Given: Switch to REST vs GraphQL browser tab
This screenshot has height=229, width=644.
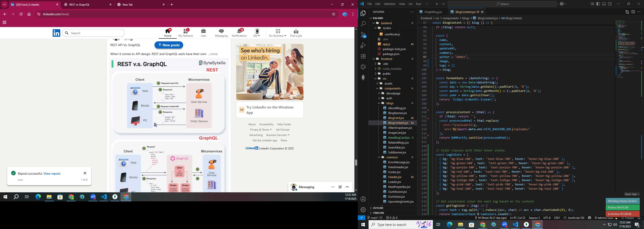Looking at the screenshot, I should pyautogui.click(x=87, y=5).
